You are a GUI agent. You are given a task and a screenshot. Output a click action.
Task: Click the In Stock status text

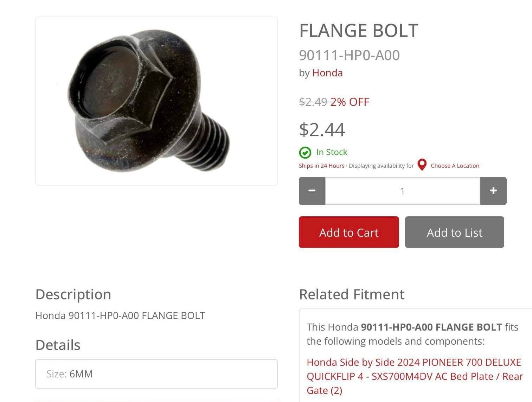point(332,152)
